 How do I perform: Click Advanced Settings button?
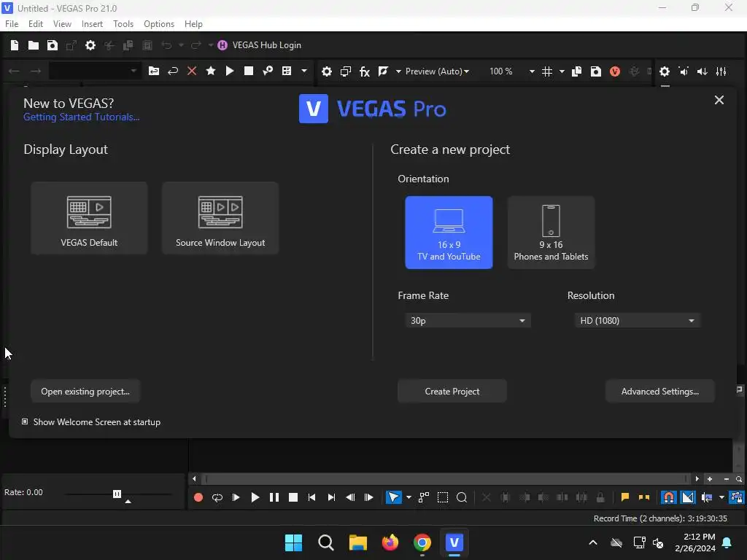(659, 392)
